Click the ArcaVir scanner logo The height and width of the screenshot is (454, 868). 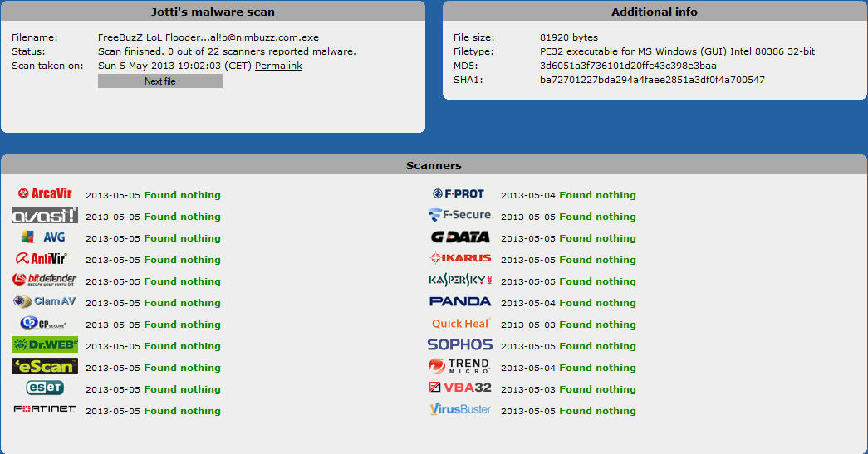45,193
